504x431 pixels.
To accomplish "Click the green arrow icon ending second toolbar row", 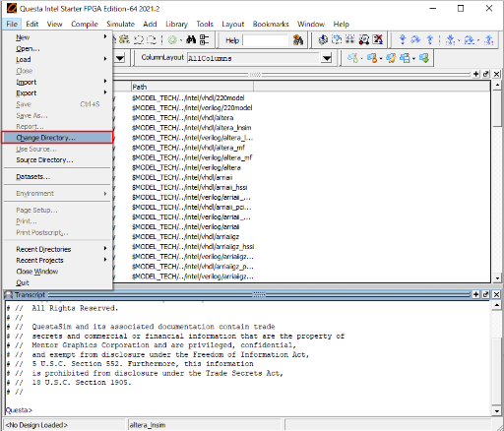I will pyautogui.click(x=424, y=58).
